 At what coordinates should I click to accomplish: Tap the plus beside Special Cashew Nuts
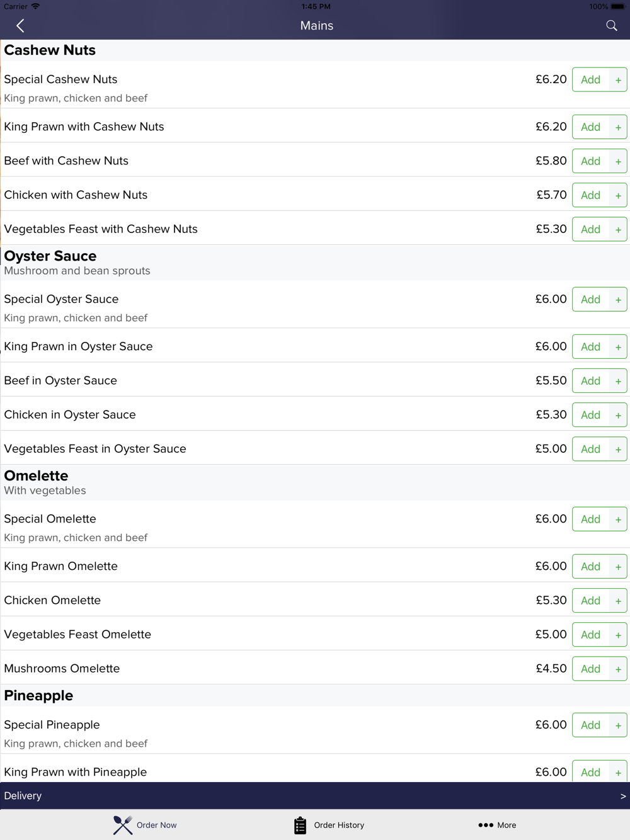tap(618, 80)
